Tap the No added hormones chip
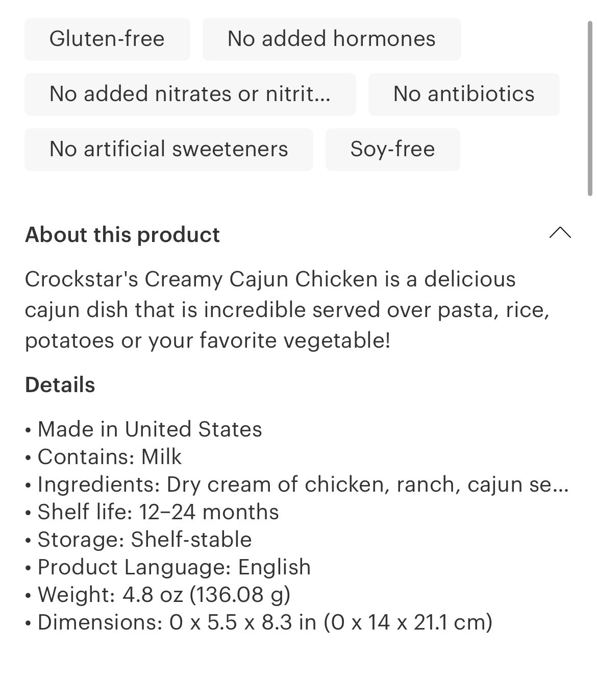The height and width of the screenshot is (700, 597). pos(332,39)
